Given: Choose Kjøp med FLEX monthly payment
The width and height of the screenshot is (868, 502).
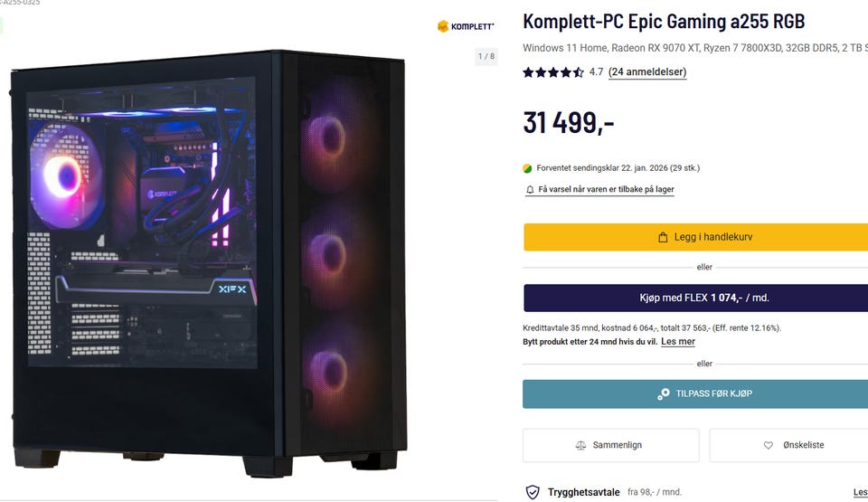Looking at the screenshot, I should [x=696, y=298].
